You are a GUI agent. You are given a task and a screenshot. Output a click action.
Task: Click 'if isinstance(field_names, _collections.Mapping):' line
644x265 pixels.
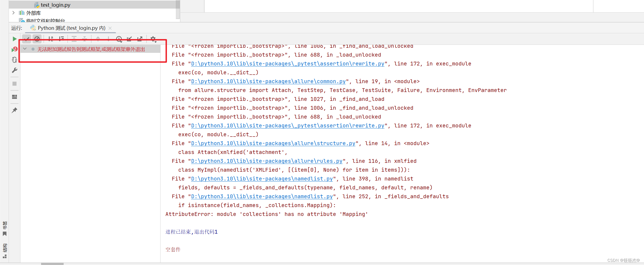[257, 205]
